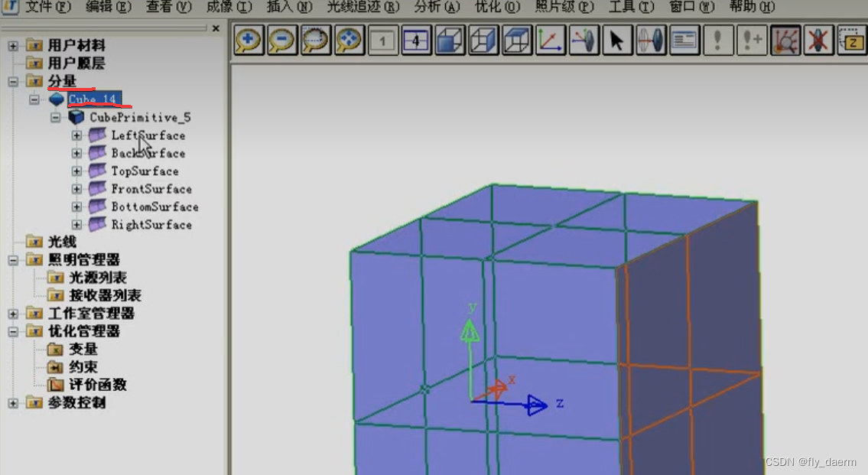The width and height of the screenshot is (868, 475).
Task: Select the zoom-in tool
Action: click(246, 41)
